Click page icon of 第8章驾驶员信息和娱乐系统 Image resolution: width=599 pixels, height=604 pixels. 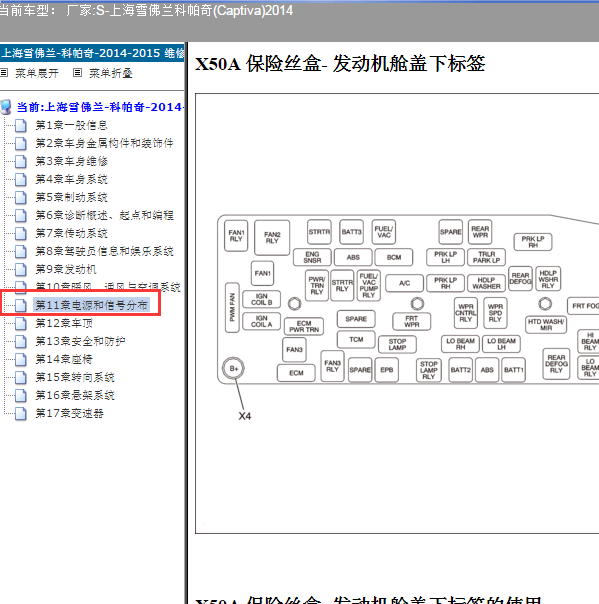(x=21, y=252)
